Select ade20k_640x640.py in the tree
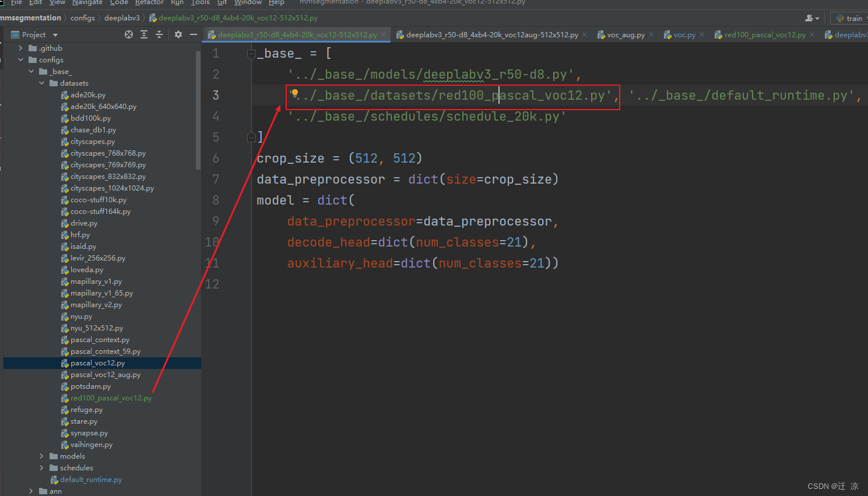 103,107
